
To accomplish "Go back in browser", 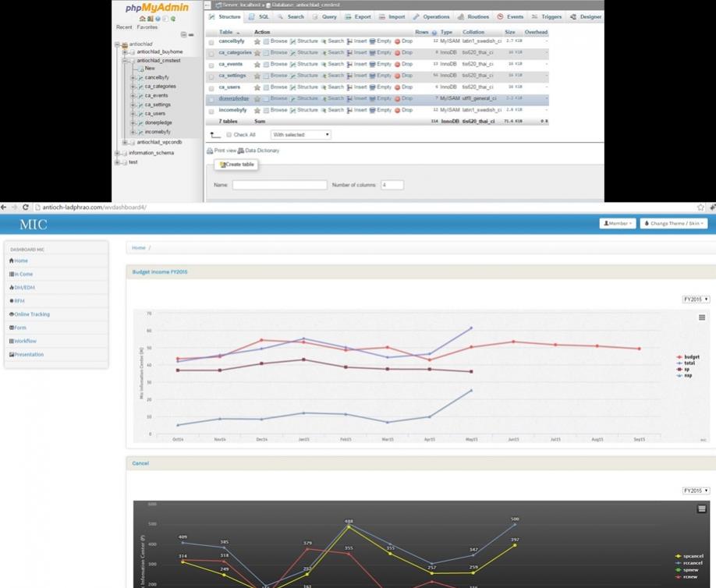I will click(x=4, y=207).
